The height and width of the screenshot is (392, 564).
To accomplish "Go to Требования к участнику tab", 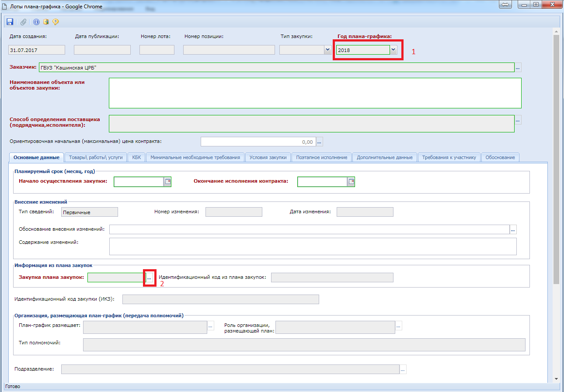I will [449, 157].
